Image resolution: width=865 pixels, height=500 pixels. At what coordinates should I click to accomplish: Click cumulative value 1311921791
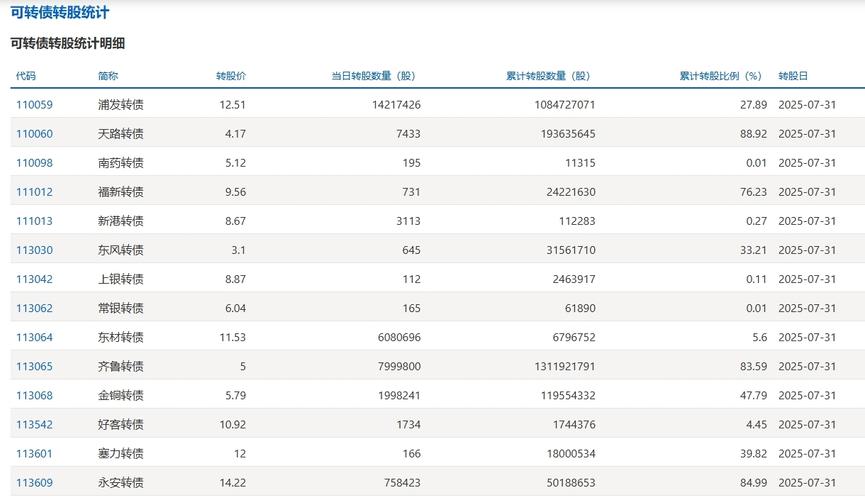[565, 366]
